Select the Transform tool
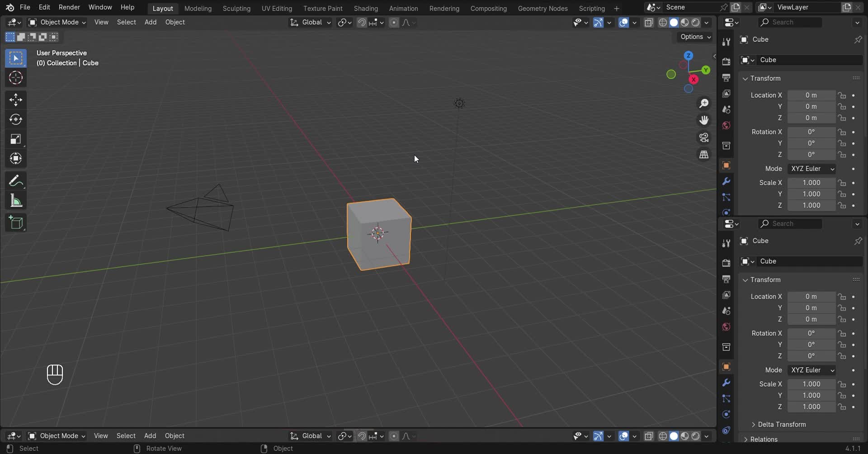This screenshot has height=454, width=868. 16,158
